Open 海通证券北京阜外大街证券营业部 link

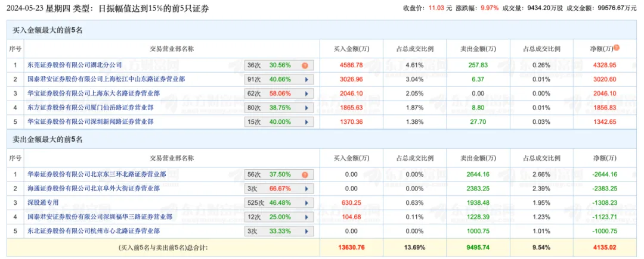click(x=95, y=189)
